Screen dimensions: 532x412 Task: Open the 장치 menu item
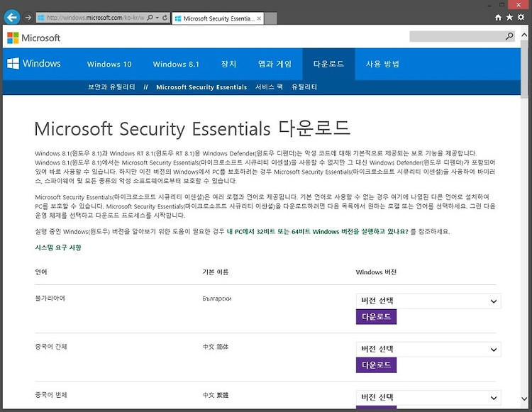click(x=228, y=64)
